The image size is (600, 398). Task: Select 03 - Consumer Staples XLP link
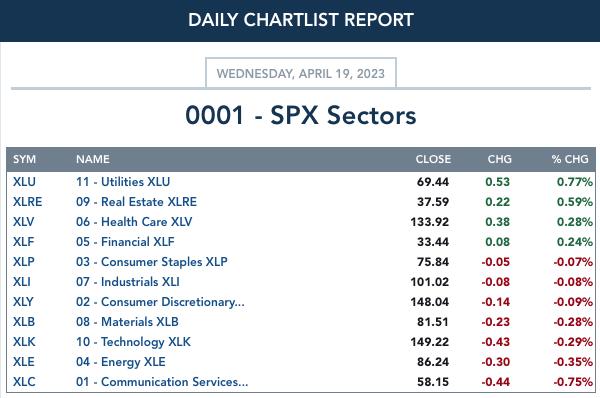pos(152,262)
